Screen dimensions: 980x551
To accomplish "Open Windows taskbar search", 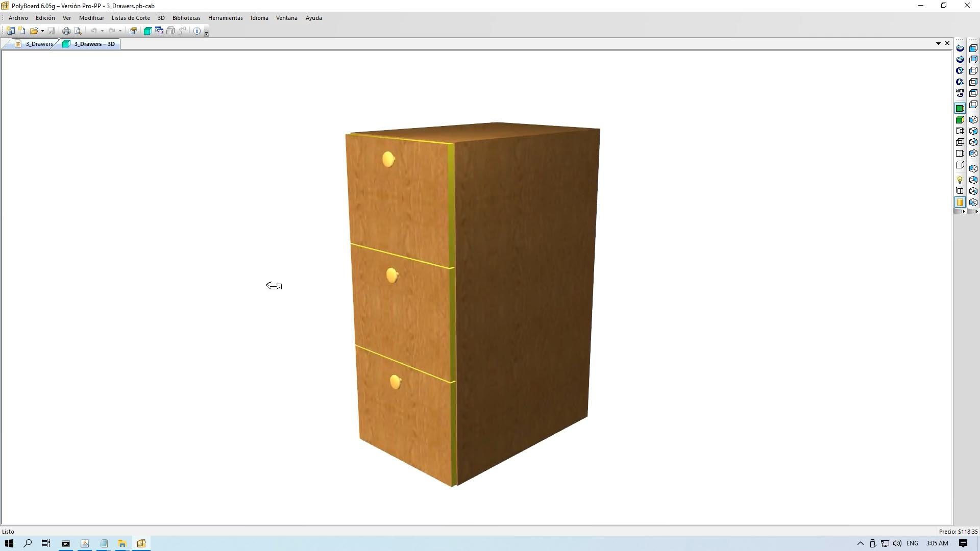I will click(28, 543).
